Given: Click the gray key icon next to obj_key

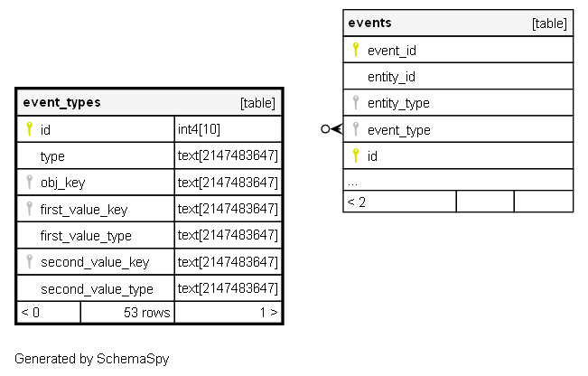Looking at the screenshot, I should coord(29,182).
